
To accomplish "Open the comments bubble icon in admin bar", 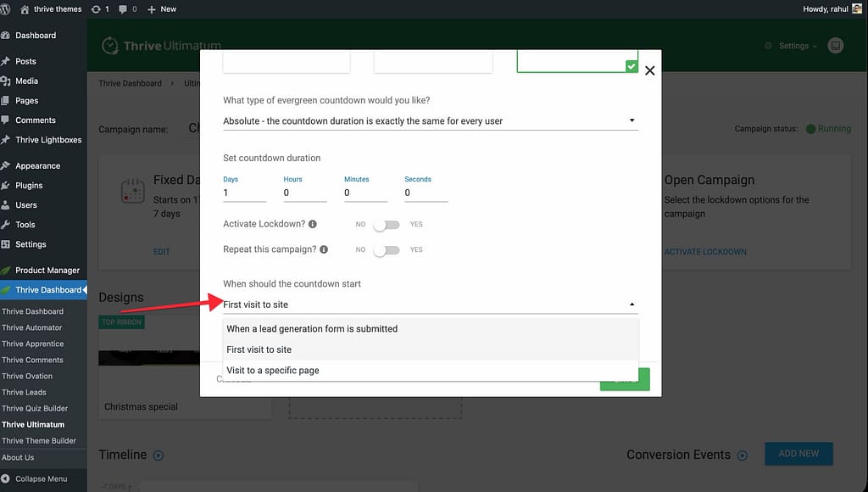I will 125,8.
